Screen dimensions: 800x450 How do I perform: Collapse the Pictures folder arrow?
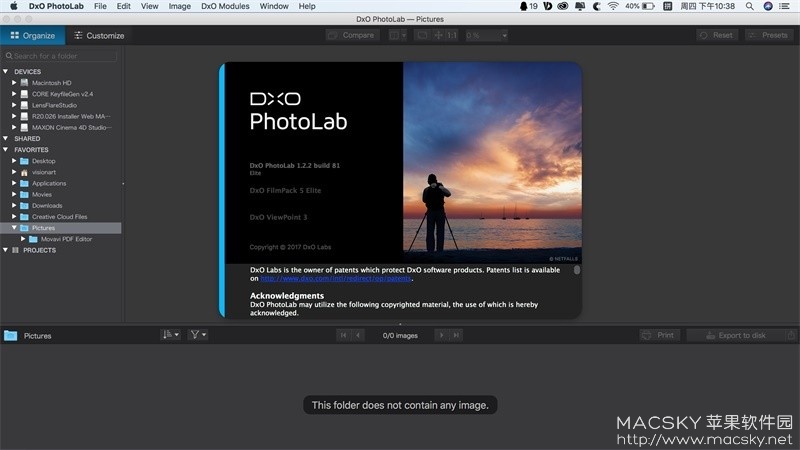click(x=14, y=228)
